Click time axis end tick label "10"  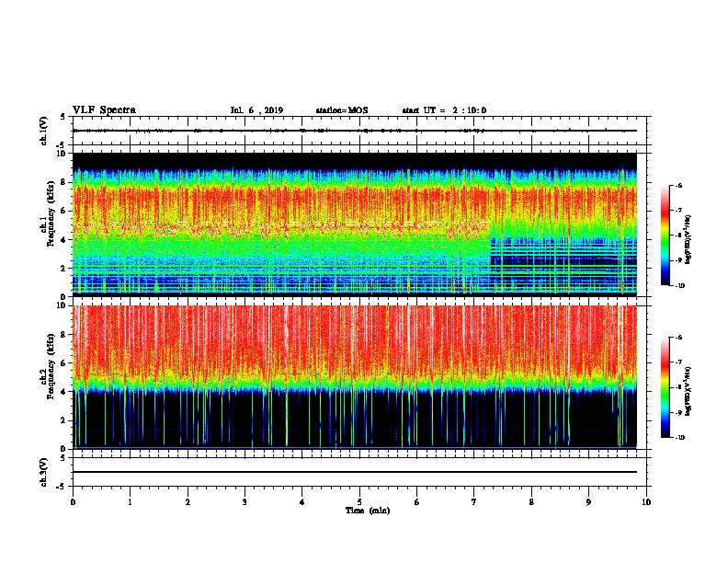tap(646, 502)
